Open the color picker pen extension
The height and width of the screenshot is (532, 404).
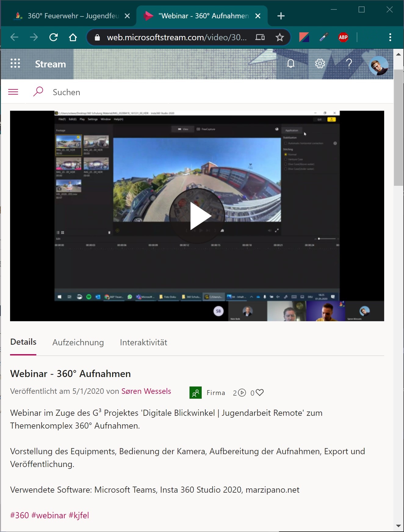(324, 37)
